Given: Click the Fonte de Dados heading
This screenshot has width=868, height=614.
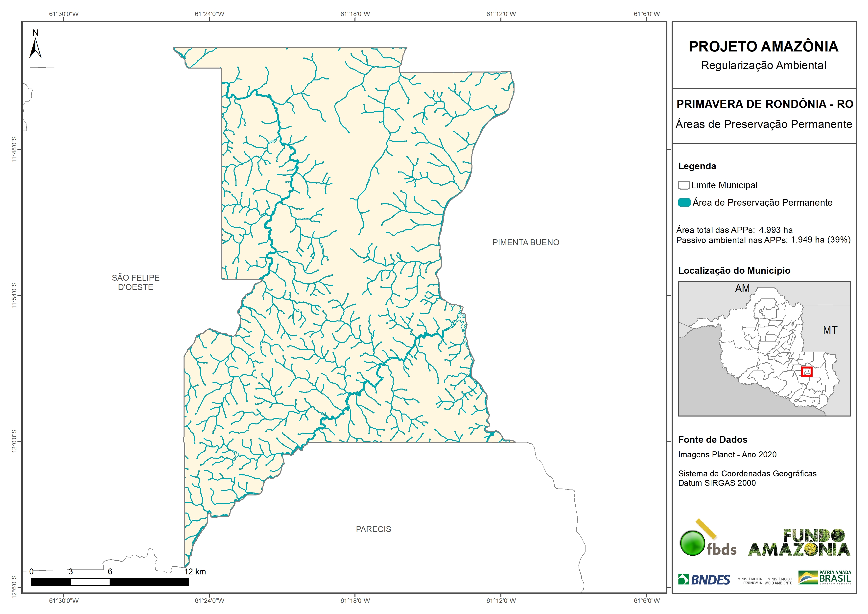Looking at the screenshot, I should [713, 440].
